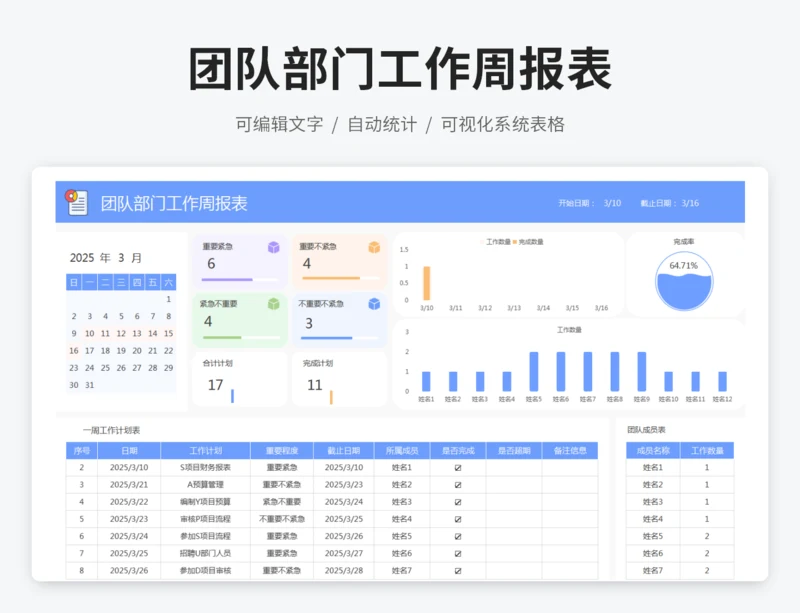The width and height of the screenshot is (800, 613).
Task: Toggle 是否完成 checkbox for 姓名5 row
Action: [458, 536]
